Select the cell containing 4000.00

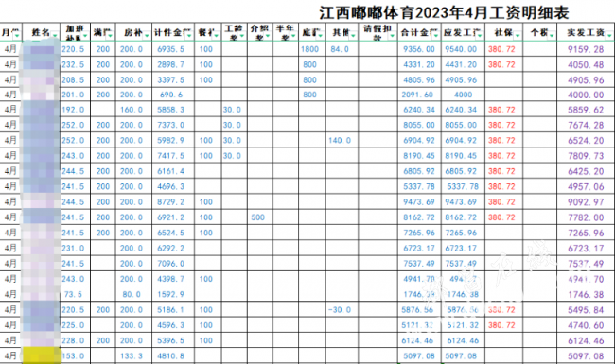point(586,95)
